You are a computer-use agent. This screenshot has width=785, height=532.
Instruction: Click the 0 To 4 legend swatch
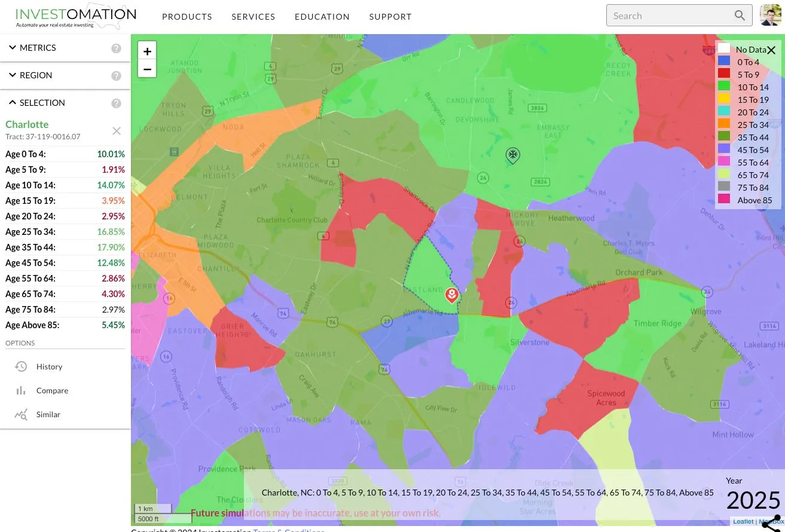pyautogui.click(x=724, y=61)
